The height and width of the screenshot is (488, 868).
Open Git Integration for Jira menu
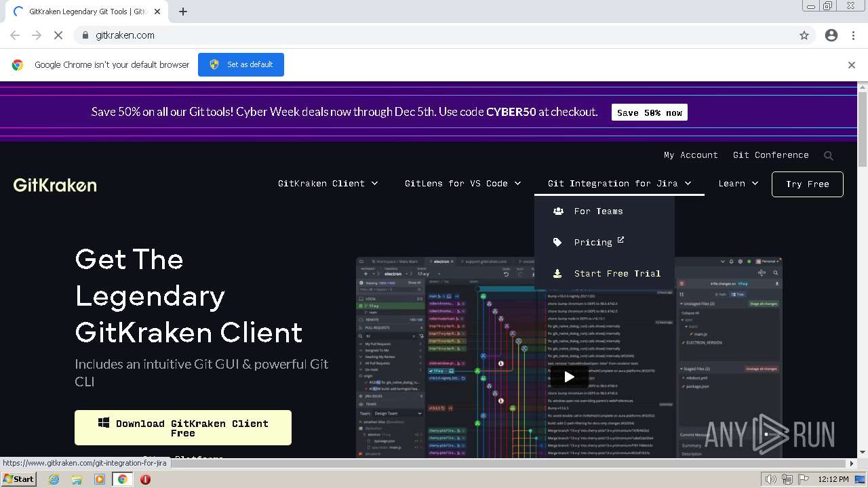coord(620,184)
